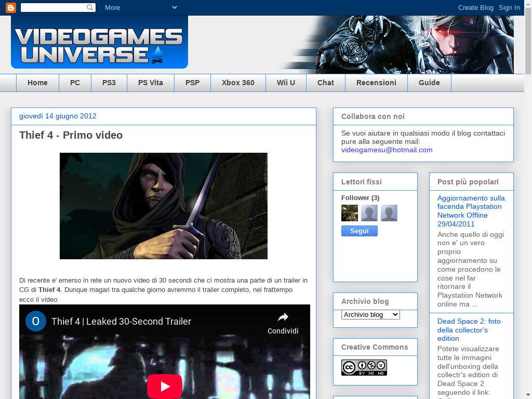Open the Xbox 360 menu tab
Image resolution: width=532 pixels, height=399 pixels.
238,83
